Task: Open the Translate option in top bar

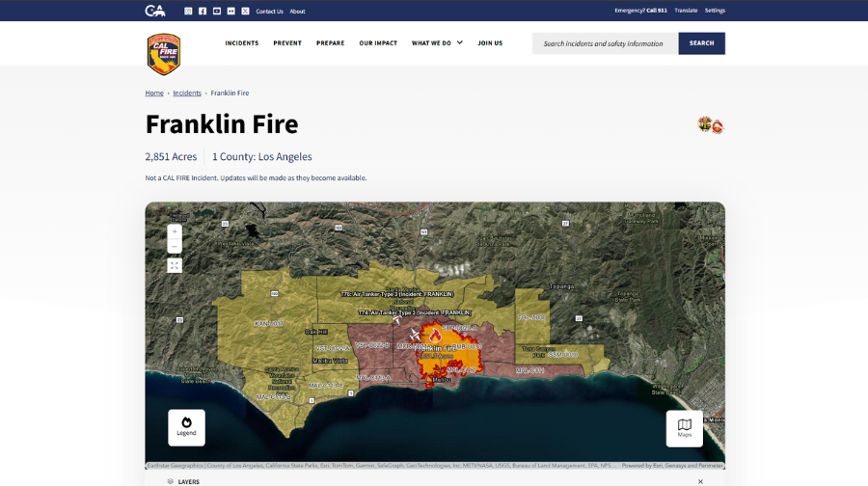Action: (x=686, y=11)
